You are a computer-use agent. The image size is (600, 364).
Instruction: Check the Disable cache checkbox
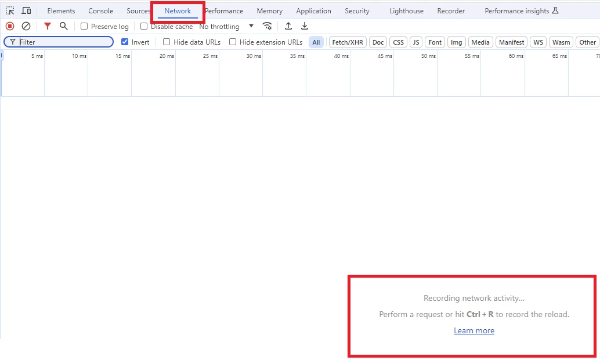144,27
